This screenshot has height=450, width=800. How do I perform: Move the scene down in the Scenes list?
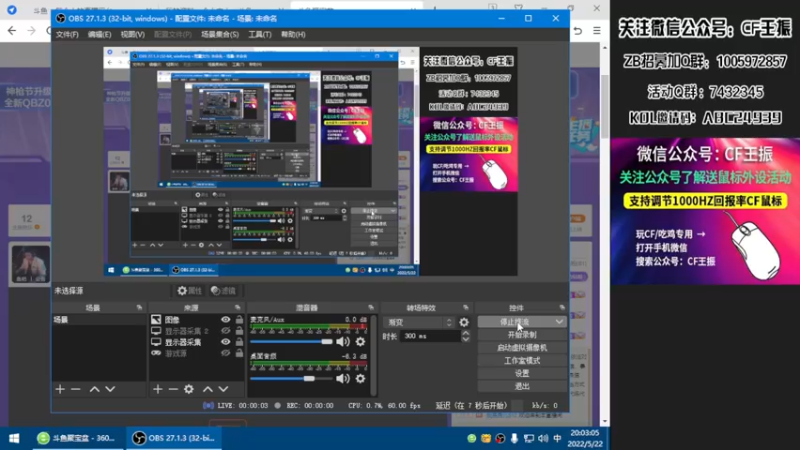pos(110,389)
